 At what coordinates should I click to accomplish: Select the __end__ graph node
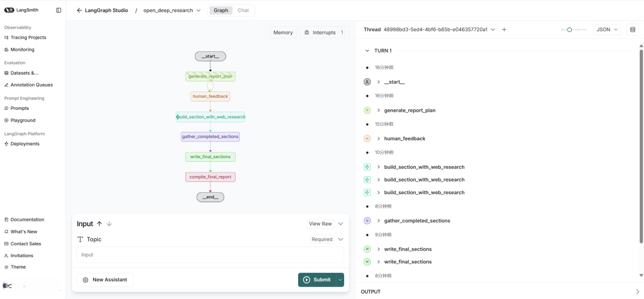[x=210, y=197]
